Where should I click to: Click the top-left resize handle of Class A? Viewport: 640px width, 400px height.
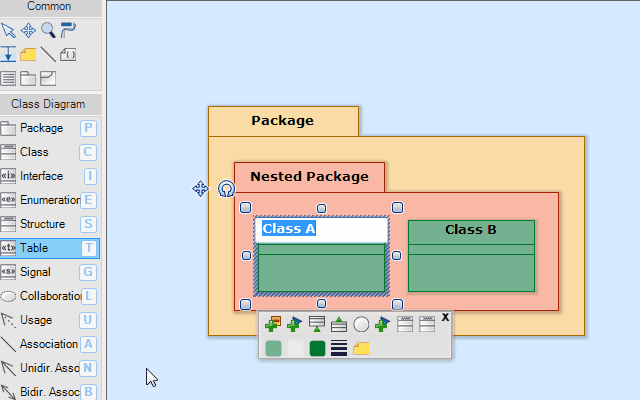pyautogui.click(x=245, y=207)
